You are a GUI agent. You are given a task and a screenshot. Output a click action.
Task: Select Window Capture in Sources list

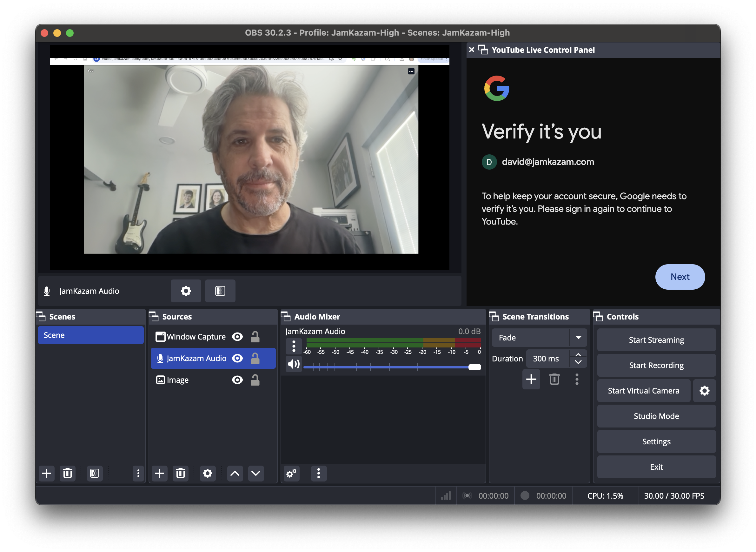(x=196, y=336)
